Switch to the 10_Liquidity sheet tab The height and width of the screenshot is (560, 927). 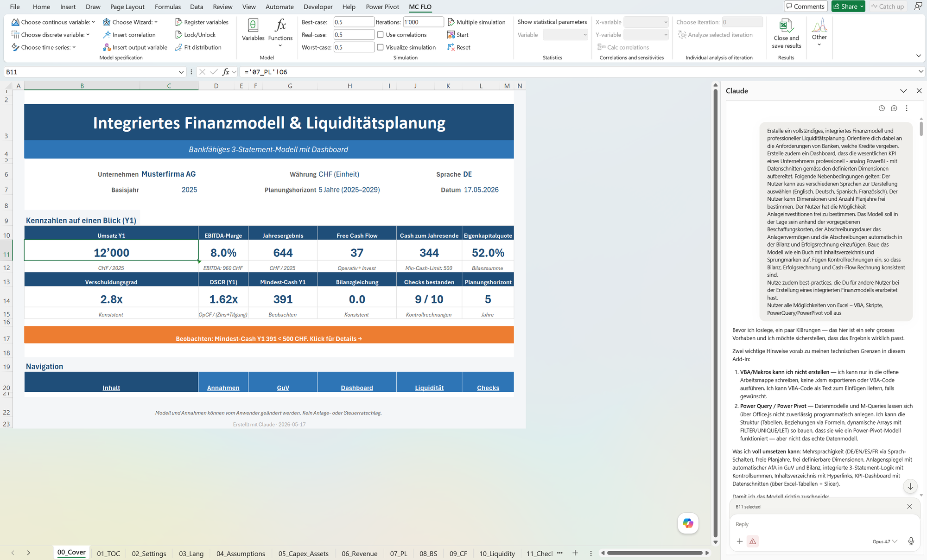497,554
